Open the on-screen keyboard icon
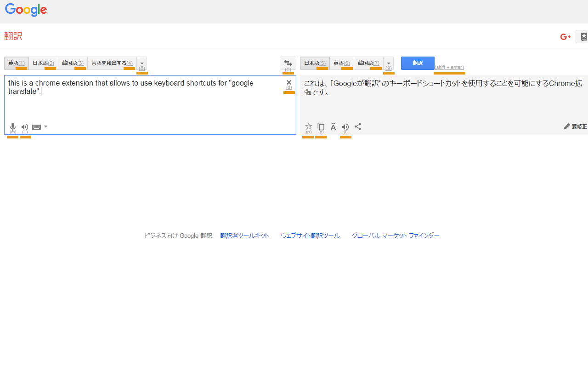The width and height of the screenshot is (588, 368). (x=37, y=126)
